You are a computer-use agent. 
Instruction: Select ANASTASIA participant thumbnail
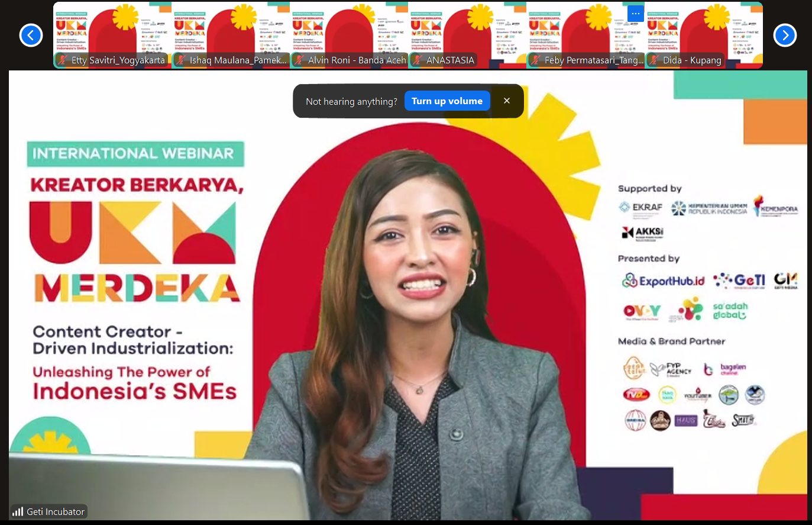tap(467, 30)
